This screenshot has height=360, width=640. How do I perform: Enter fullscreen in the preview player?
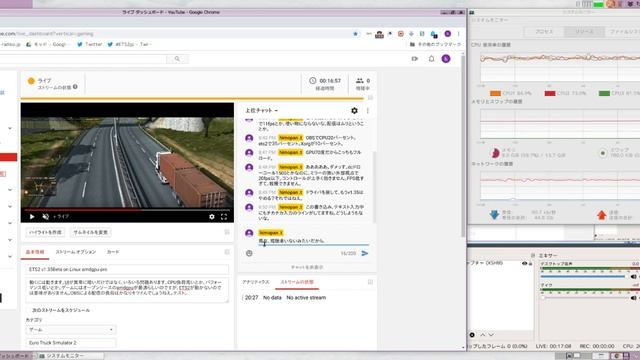[x=224, y=217]
